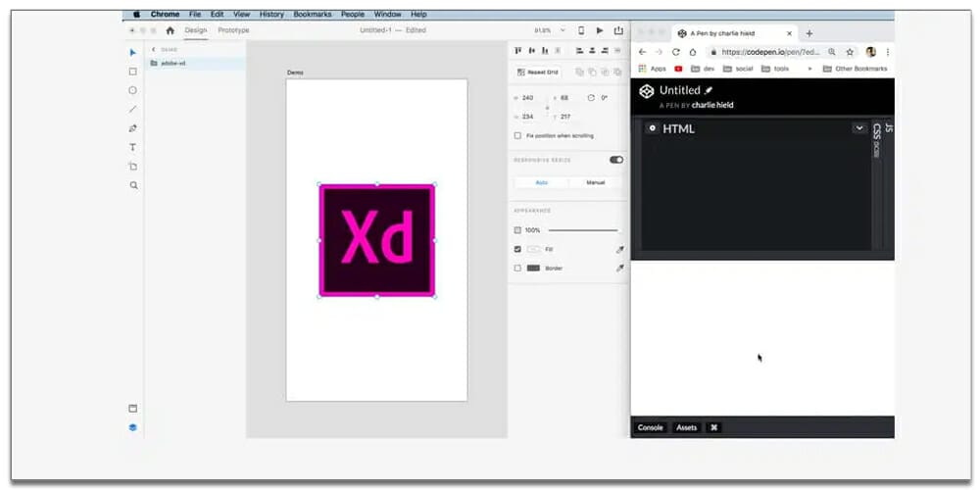980x490 pixels.
Task: Pick fill color with Fill eyedropper
Action: click(x=620, y=249)
